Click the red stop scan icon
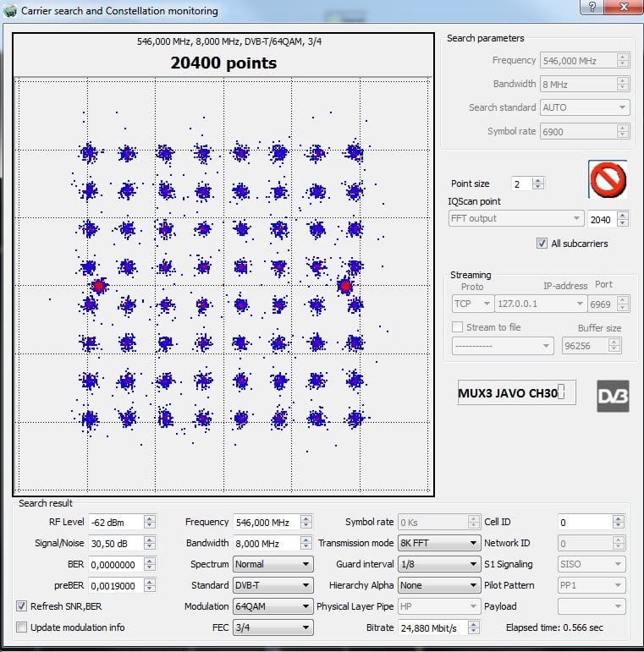 point(608,179)
